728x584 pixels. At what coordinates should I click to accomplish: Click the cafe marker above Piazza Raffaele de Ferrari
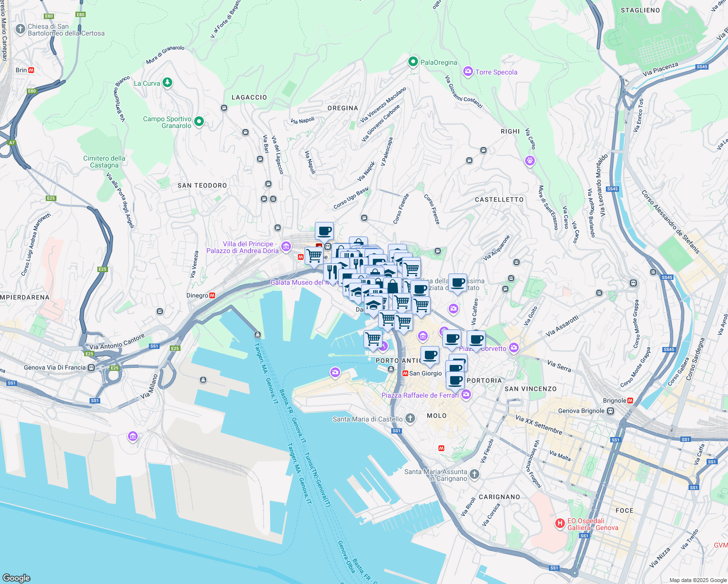click(x=455, y=380)
